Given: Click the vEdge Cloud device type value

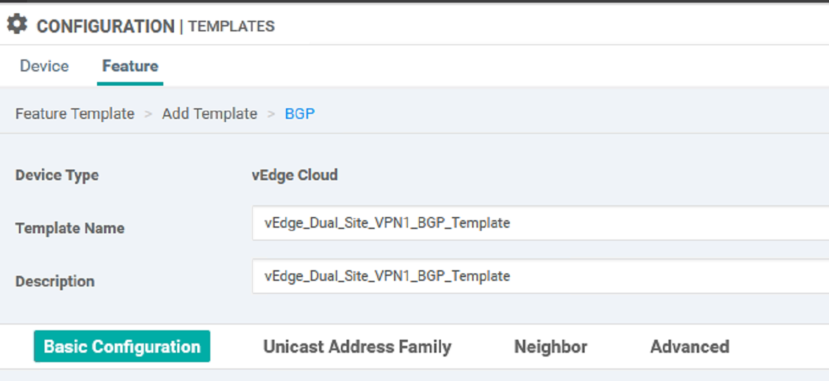Looking at the screenshot, I should [x=294, y=174].
